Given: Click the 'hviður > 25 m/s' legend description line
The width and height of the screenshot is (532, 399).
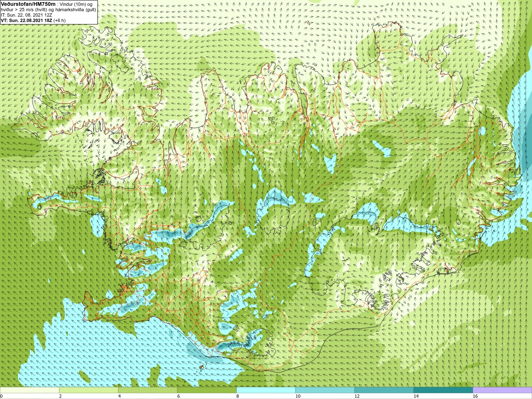Looking at the screenshot, I should pos(49,10).
